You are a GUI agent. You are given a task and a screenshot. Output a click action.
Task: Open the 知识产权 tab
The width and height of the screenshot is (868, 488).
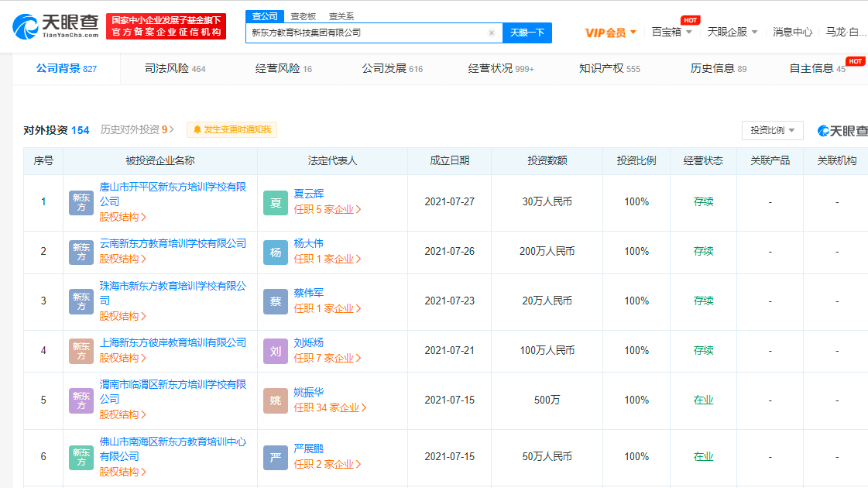(609, 69)
